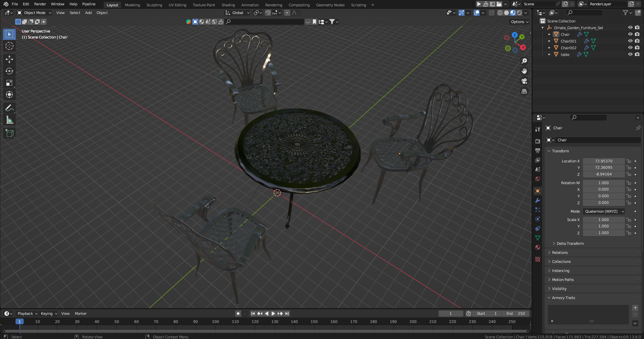Click the zoom view magnifier icon
The height and width of the screenshot is (339, 644).
point(524,61)
